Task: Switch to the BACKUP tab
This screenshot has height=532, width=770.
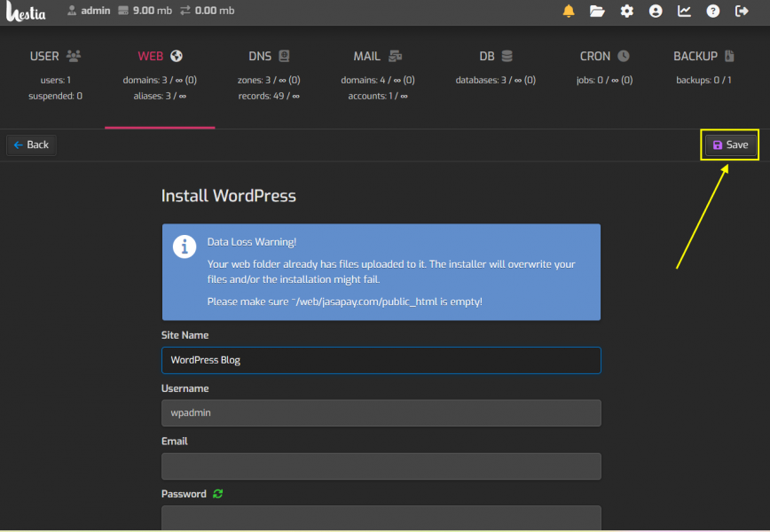Action: coord(703,76)
